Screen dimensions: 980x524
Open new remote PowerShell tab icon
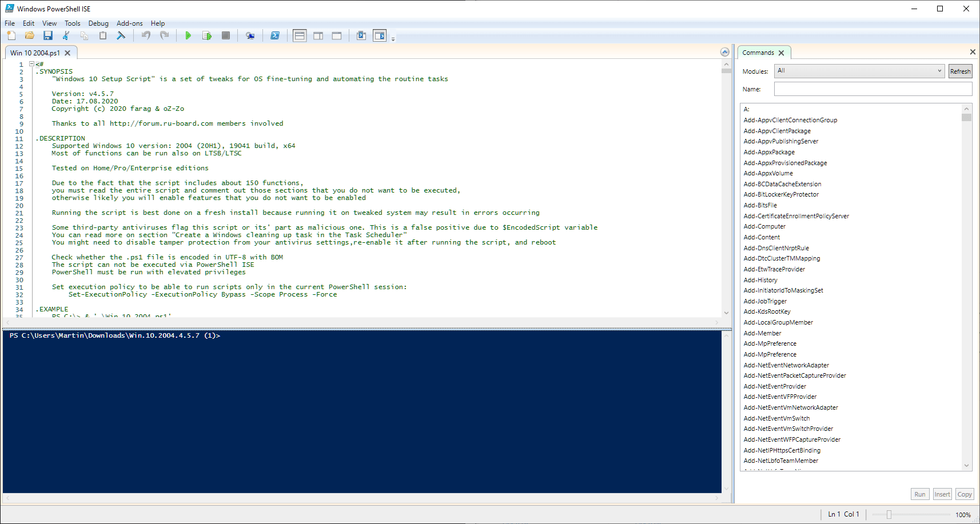point(250,35)
